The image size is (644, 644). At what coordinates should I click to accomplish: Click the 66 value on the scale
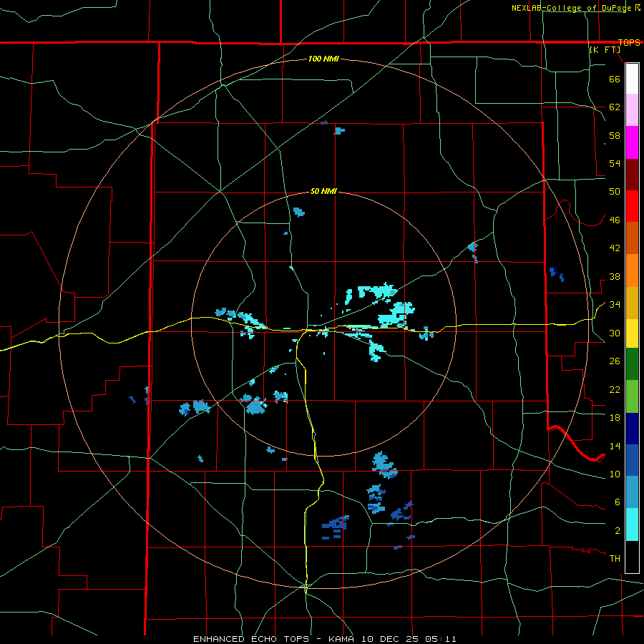click(615, 79)
